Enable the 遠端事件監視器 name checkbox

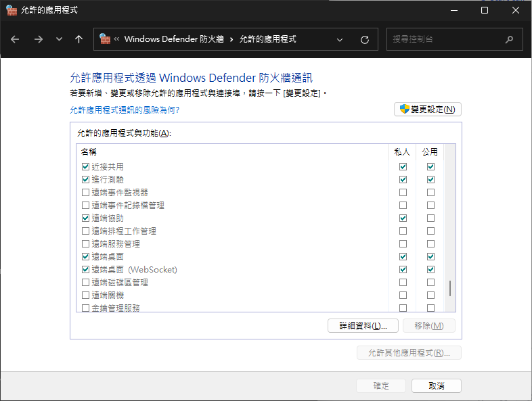point(85,193)
